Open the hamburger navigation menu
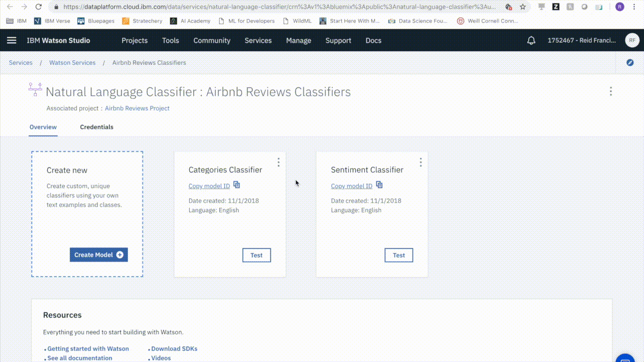 pos(12,40)
